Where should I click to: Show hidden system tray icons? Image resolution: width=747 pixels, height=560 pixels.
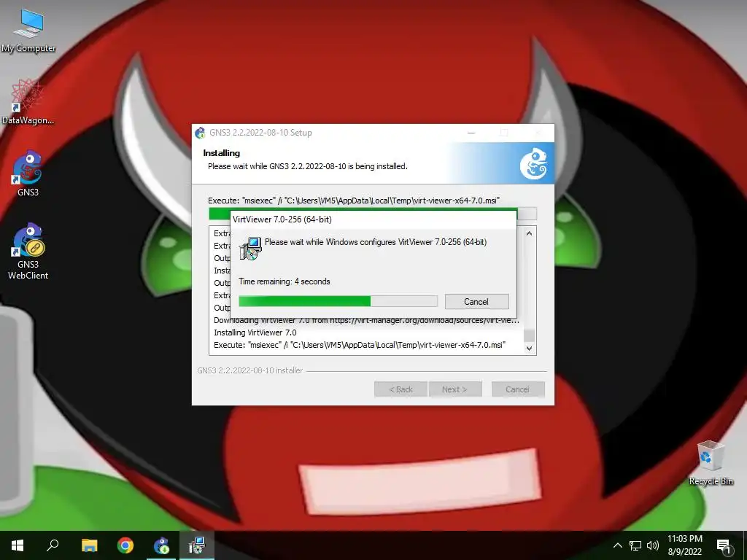click(617, 545)
